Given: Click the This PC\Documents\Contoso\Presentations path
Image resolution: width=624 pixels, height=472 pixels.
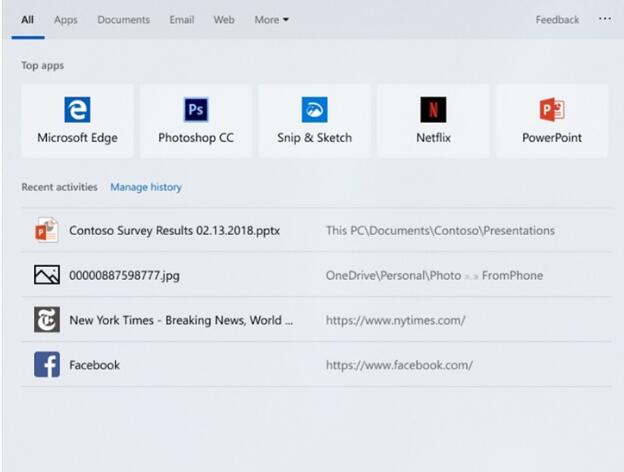Looking at the screenshot, I should pyautogui.click(x=440, y=231).
